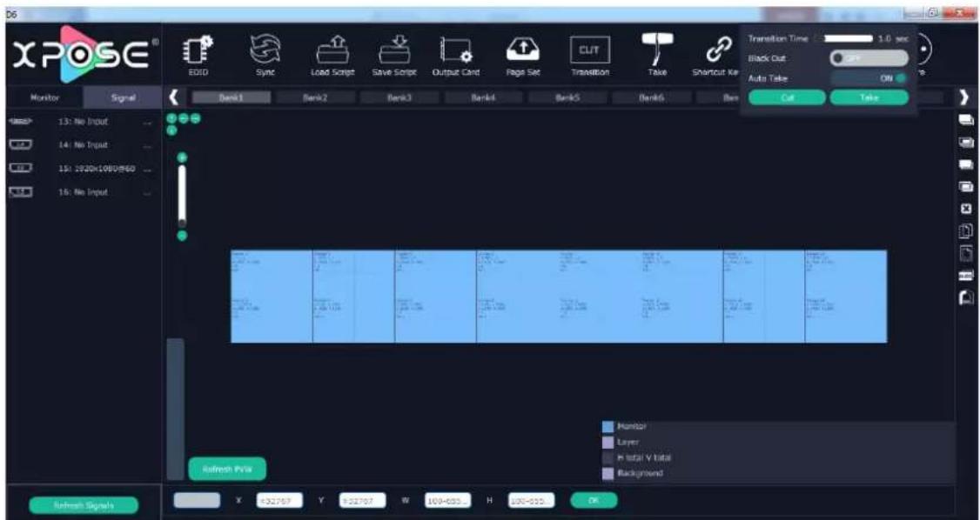Click the Y position input field
980x520 pixels.
click(x=363, y=501)
